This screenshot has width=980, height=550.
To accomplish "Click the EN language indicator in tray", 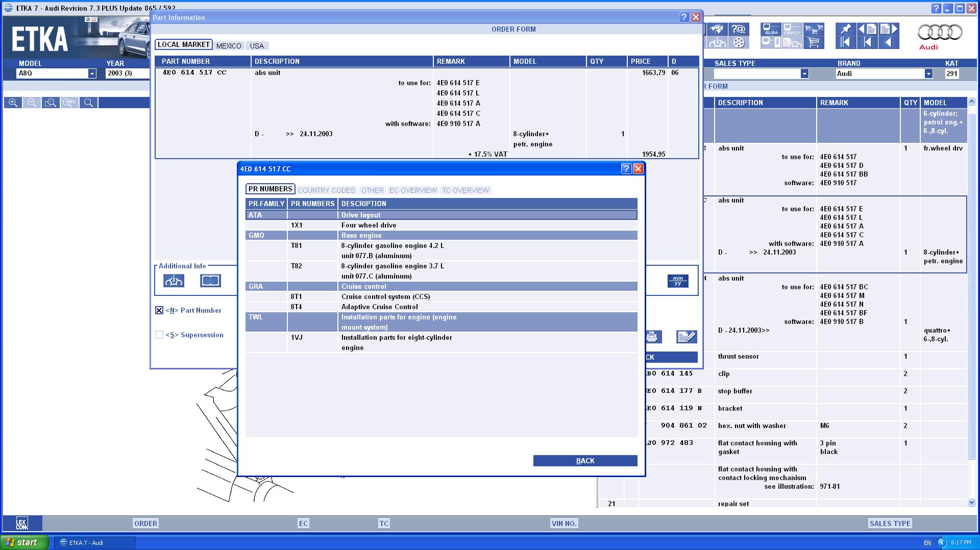I will [x=927, y=543].
